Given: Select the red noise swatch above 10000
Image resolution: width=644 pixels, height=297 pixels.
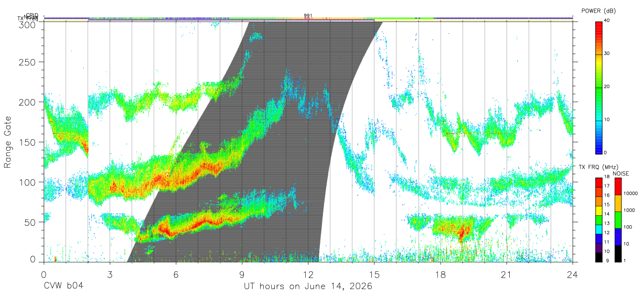Looking at the screenshot, I should pyautogui.click(x=618, y=186).
